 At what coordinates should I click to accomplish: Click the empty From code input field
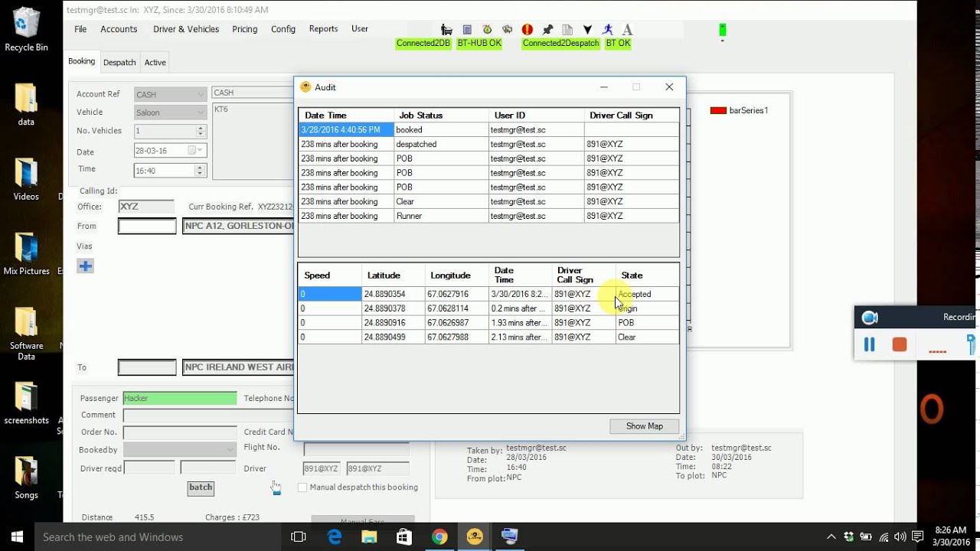coord(147,226)
